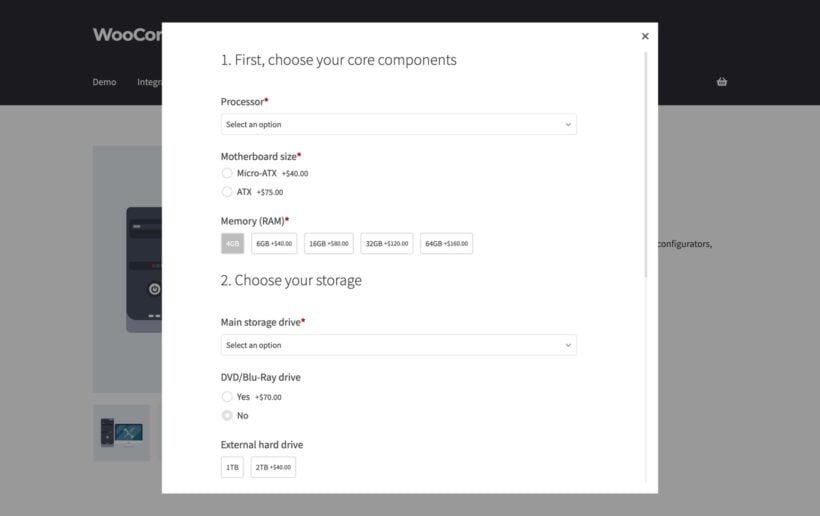Click the Demo menu item
The image size is (820, 516).
click(104, 82)
